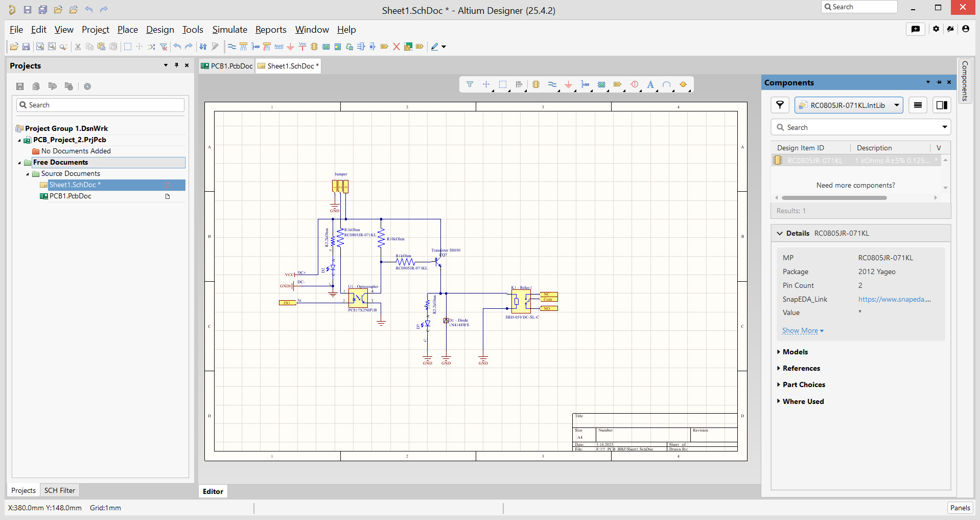This screenshot has height=520, width=980.
Task: Open the Design menu
Action: [160, 30]
